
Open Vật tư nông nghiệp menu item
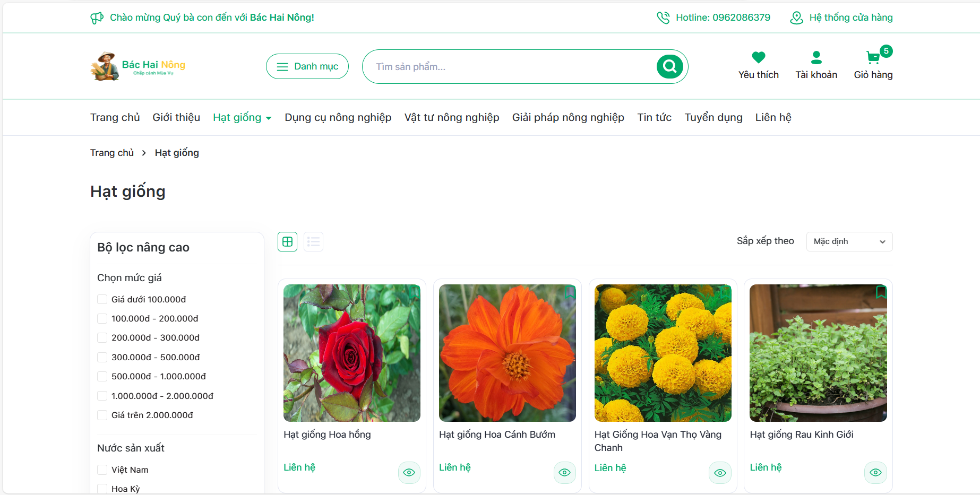pyautogui.click(x=452, y=117)
